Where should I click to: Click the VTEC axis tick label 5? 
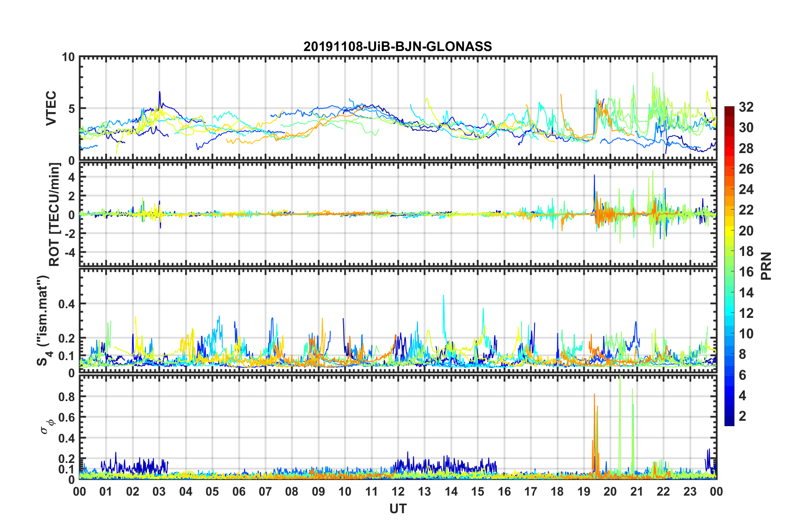point(71,109)
